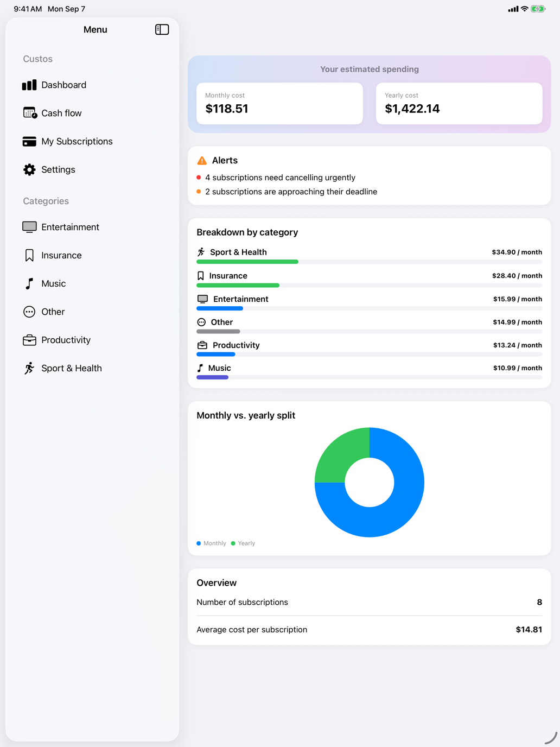Click the bookmark icon in category breakdown
Viewport: 560px width, 747px height.
pos(200,276)
